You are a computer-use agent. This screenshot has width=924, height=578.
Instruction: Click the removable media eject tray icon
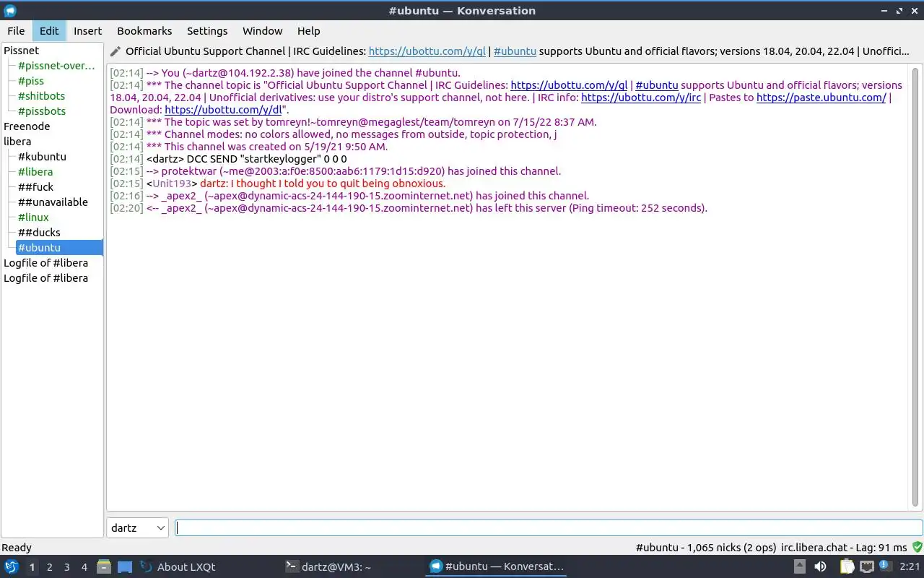point(800,567)
